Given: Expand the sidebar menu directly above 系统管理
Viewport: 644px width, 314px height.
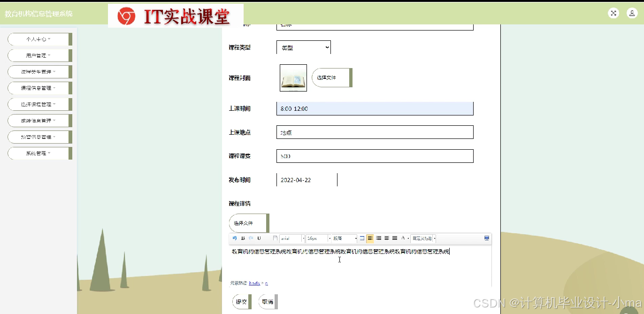Looking at the screenshot, I should tap(39, 137).
